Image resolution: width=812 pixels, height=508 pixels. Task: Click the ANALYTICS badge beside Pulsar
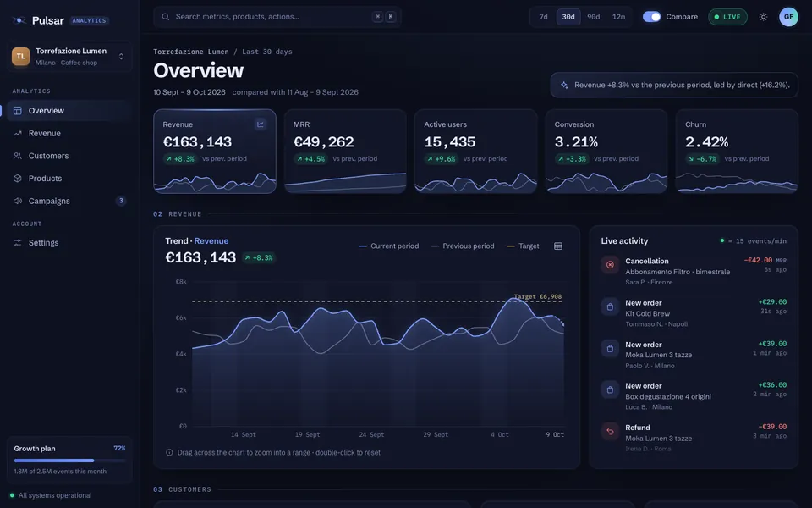point(89,20)
